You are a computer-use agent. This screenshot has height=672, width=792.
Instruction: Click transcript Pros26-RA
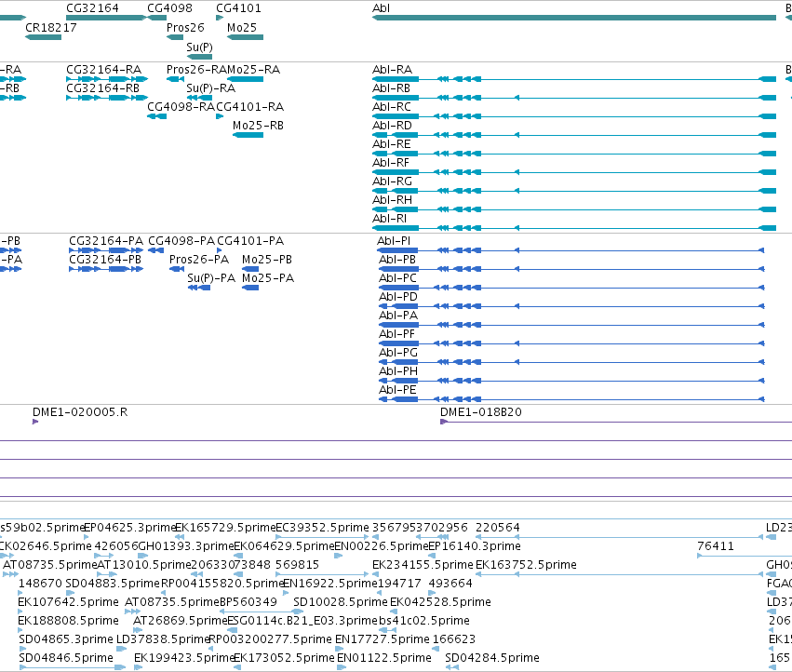click(175, 79)
